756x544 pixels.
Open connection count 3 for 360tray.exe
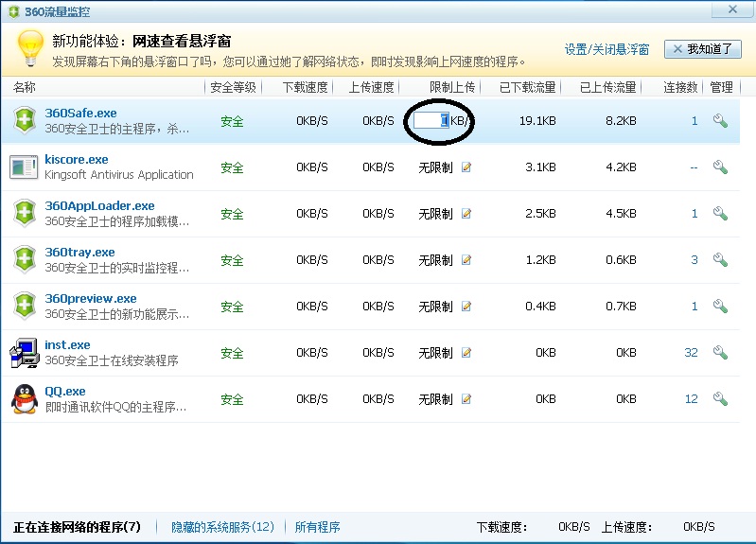coord(694,260)
